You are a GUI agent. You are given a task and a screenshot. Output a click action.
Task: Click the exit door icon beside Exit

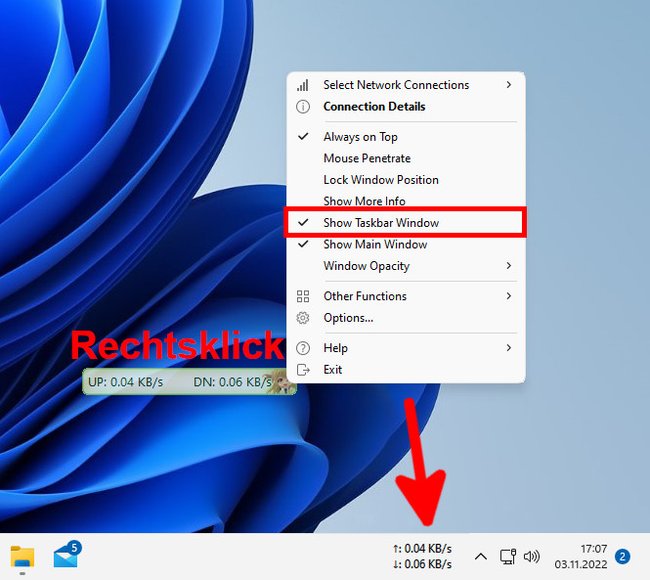[303, 369]
